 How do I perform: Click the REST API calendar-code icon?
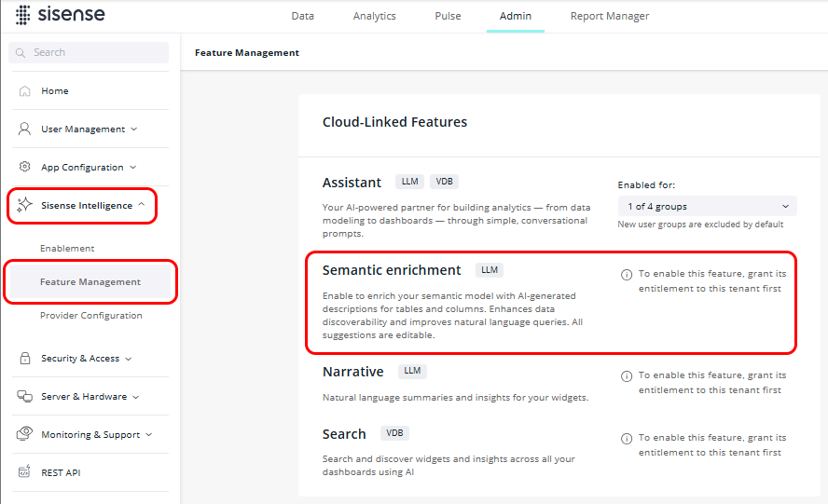point(24,471)
